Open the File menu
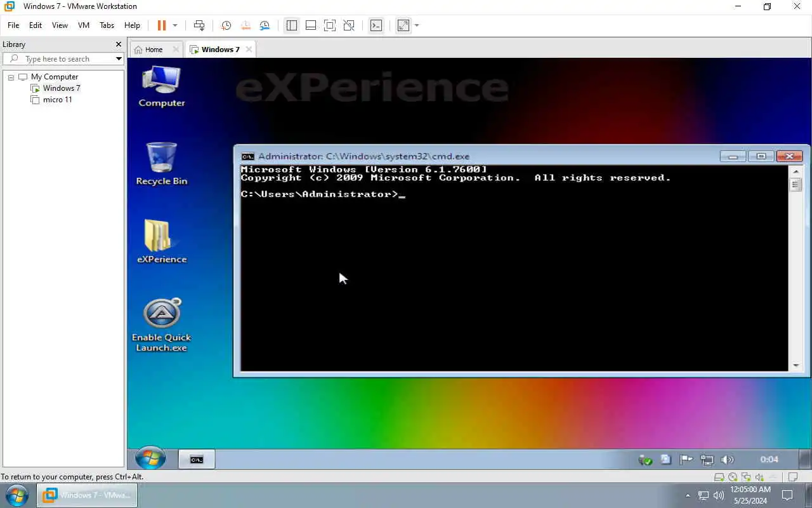The image size is (812, 508). pos(13,25)
